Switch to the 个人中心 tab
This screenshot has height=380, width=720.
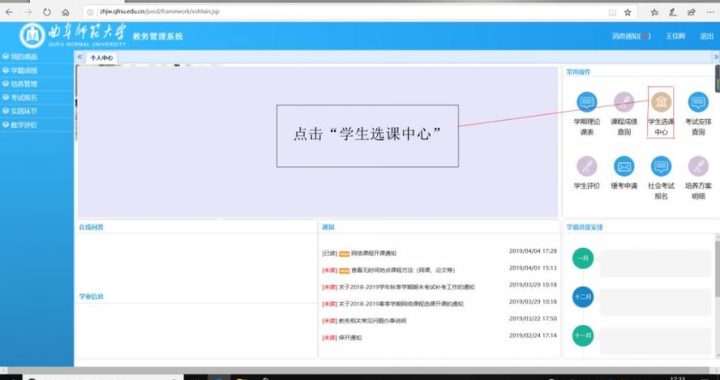pos(101,58)
